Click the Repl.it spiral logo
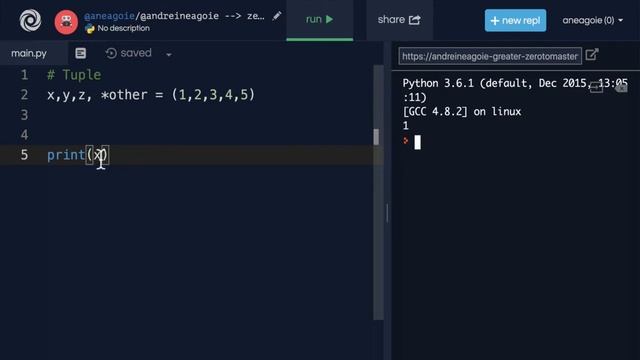The image size is (640, 360). 30,20
